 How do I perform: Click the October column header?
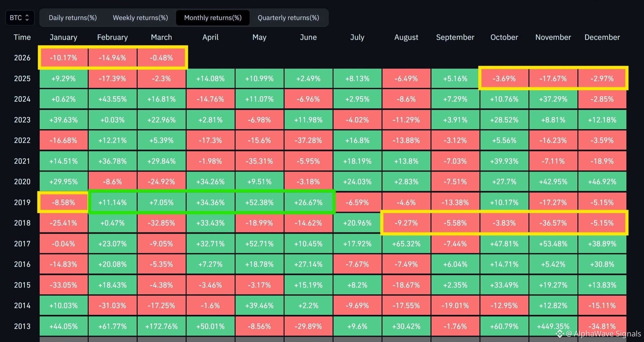(x=504, y=37)
